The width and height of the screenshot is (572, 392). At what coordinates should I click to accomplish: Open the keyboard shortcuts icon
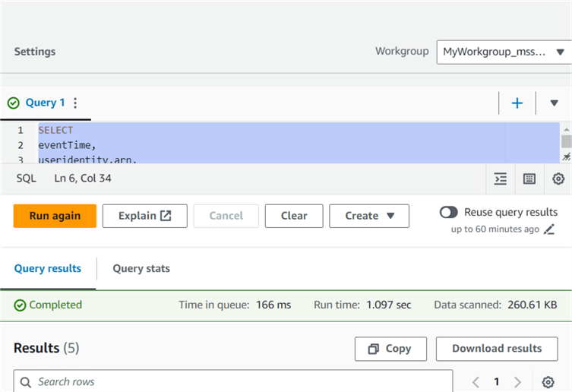click(x=529, y=179)
